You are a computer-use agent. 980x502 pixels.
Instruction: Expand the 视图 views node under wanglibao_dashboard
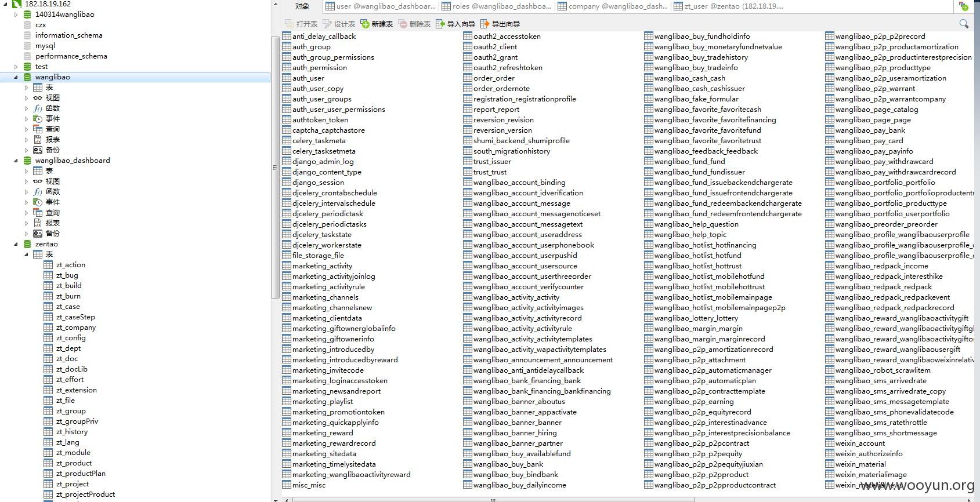point(26,181)
